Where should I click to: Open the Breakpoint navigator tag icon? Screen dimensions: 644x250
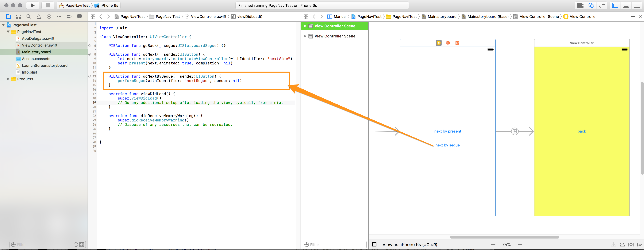(69, 16)
